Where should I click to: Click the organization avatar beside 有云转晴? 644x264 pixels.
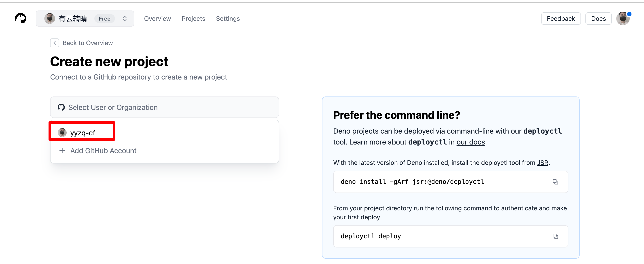point(49,19)
